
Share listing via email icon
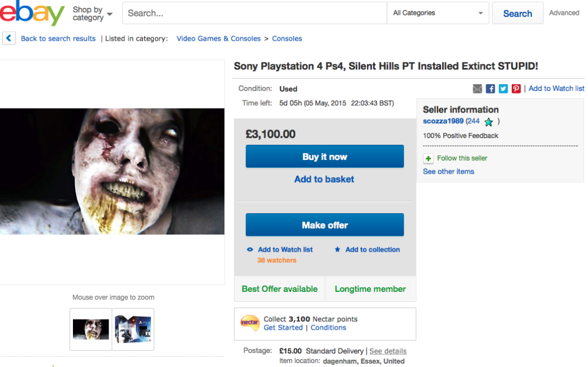(x=478, y=89)
